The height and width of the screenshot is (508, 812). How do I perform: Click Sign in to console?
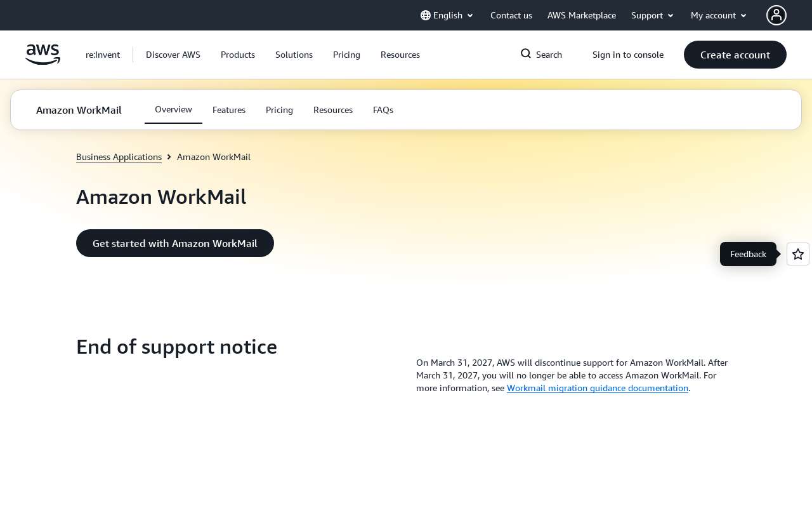pyautogui.click(x=628, y=55)
